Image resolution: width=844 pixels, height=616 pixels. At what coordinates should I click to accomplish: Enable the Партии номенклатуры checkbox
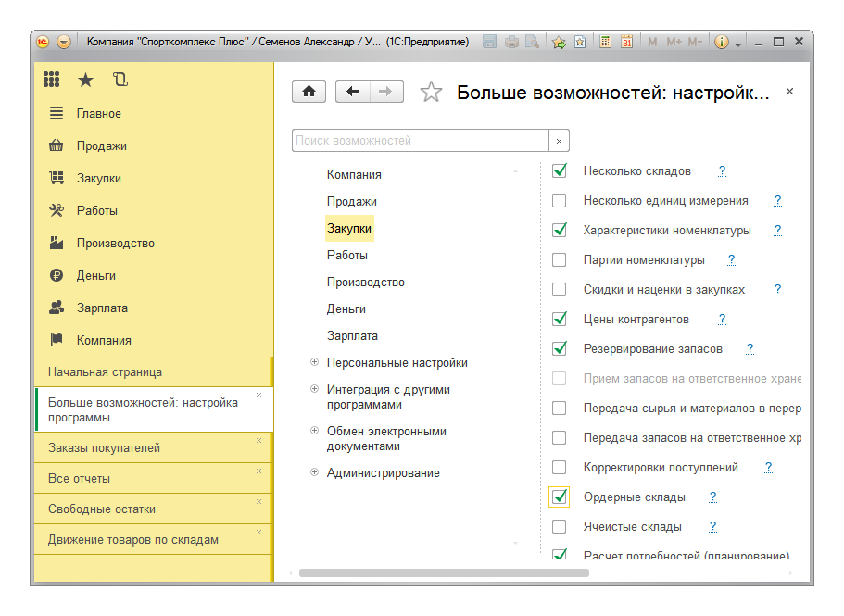point(560,260)
